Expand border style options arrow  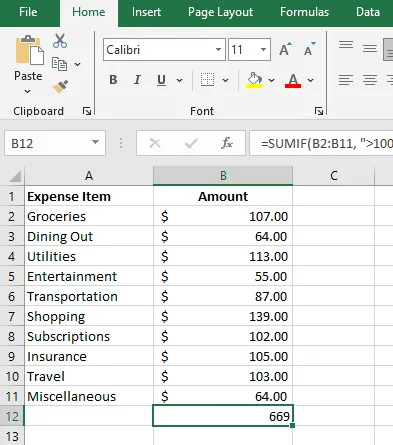[x=225, y=80]
